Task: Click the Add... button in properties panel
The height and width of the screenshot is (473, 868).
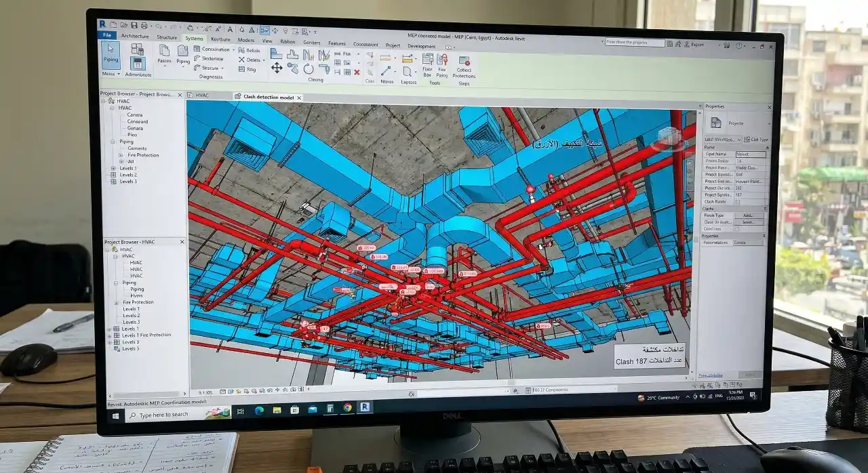Action: 748,215
